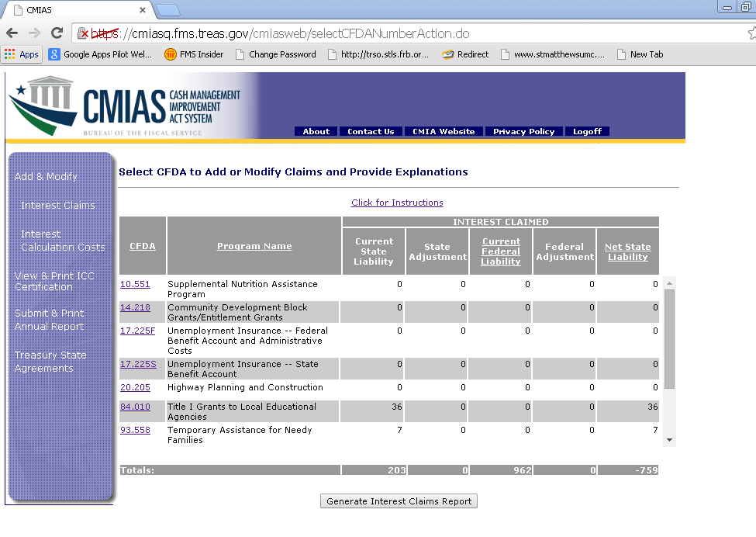Image resolution: width=756 pixels, height=537 pixels.
Task: Click Supplemental Nutrition Assistance Program text
Action: (243, 289)
